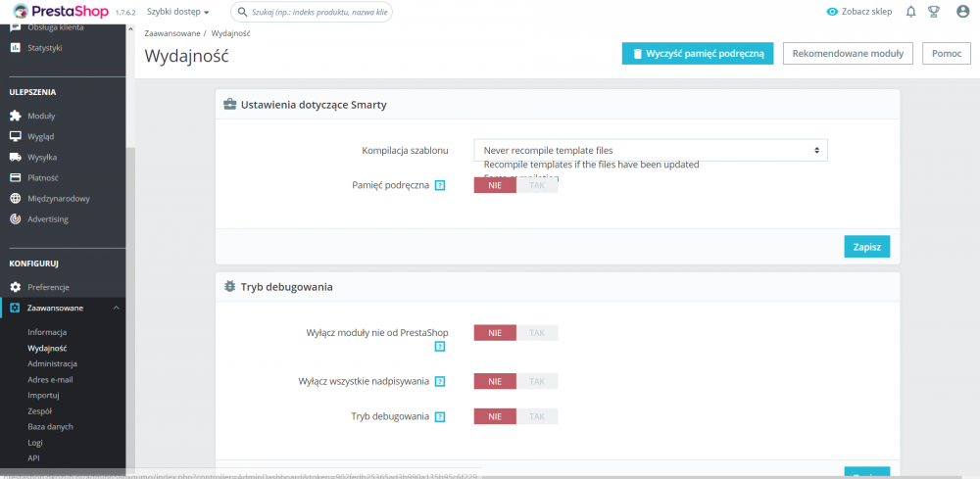The image size is (980, 479).
Task: Click the Międzynarodowy globe icon
Action: (x=16, y=198)
